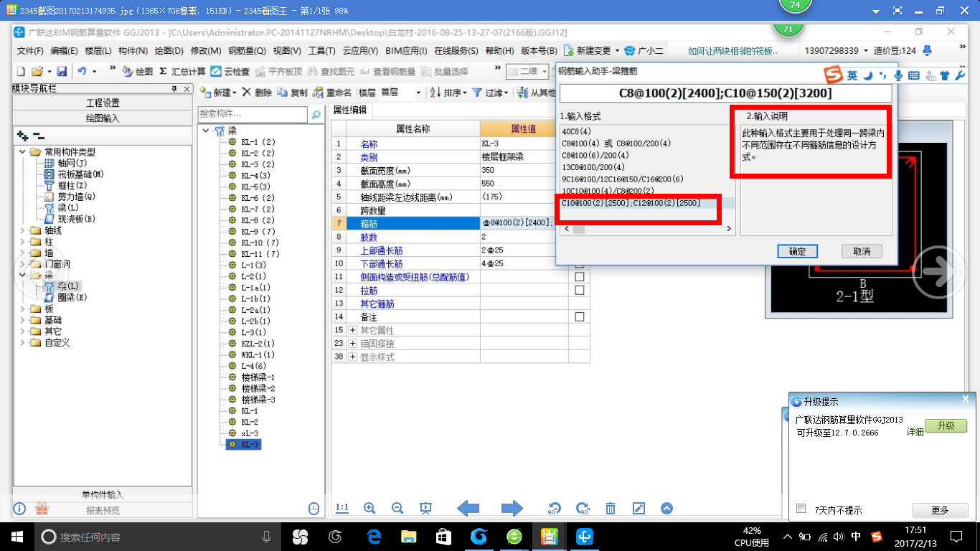Open the image edit tool
This screenshot has height=551, width=980.
tap(639, 509)
